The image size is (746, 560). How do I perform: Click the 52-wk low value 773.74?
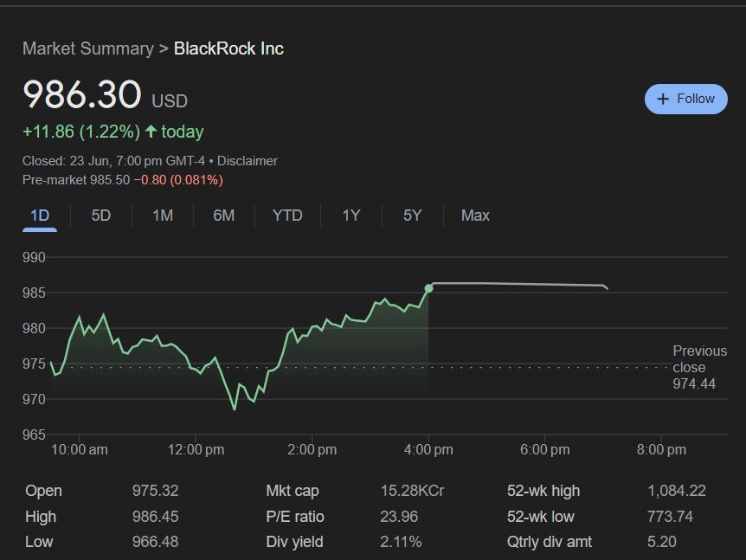coord(670,516)
